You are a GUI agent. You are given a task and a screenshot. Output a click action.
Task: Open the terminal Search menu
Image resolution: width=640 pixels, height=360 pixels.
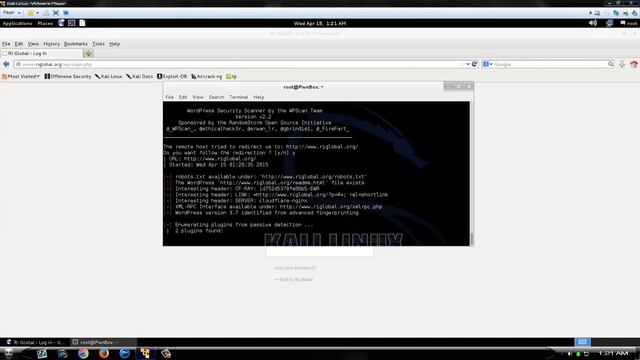pyautogui.click(x=216, y=97)
